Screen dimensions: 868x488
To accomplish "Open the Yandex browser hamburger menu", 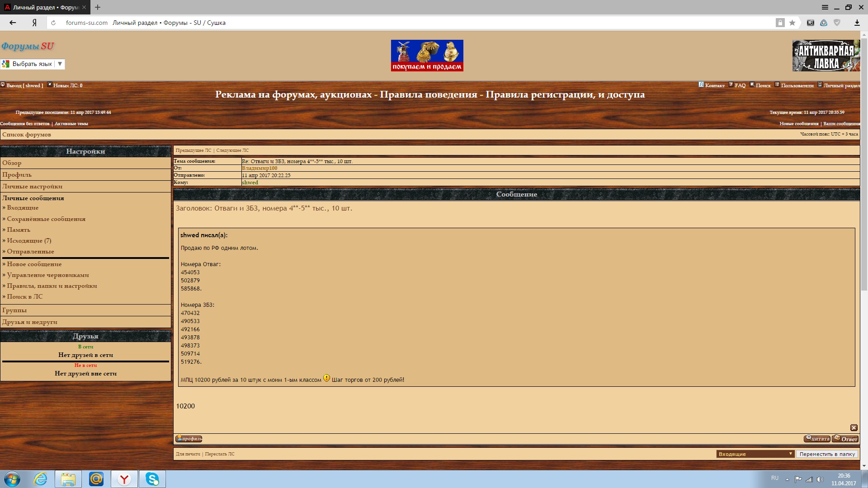I will (825, 7).
